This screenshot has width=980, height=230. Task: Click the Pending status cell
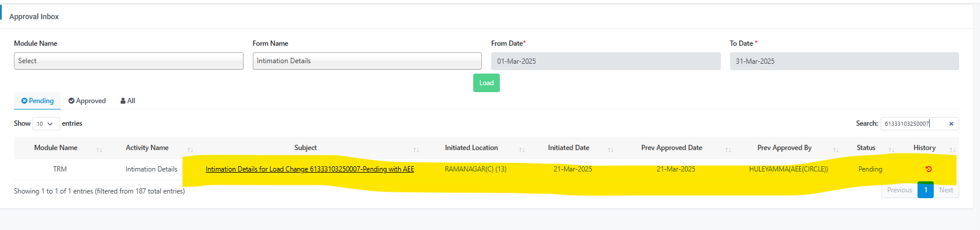(x=870, y=169)
